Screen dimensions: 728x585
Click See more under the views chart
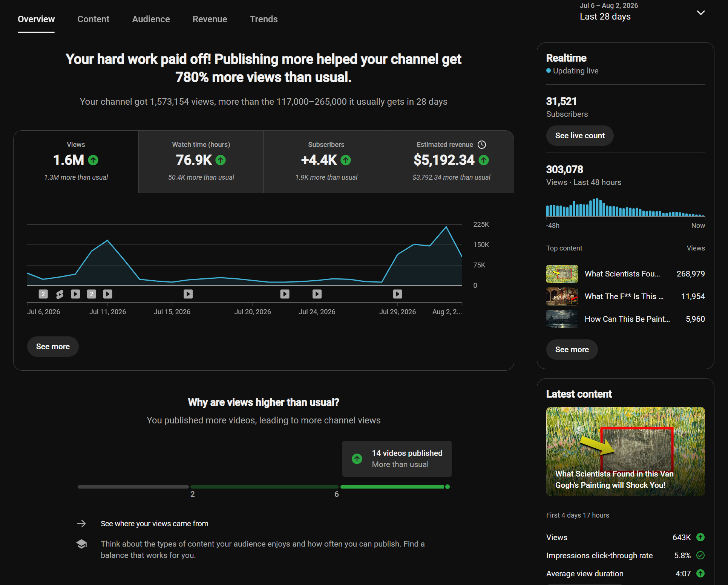(53, 347)
